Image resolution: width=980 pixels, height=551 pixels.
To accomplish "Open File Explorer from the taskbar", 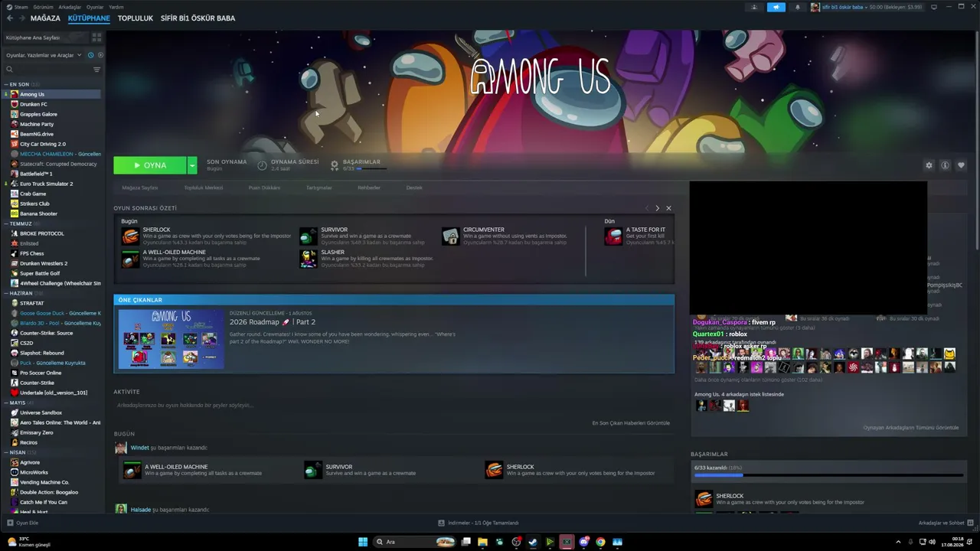I will click(482, 542).
